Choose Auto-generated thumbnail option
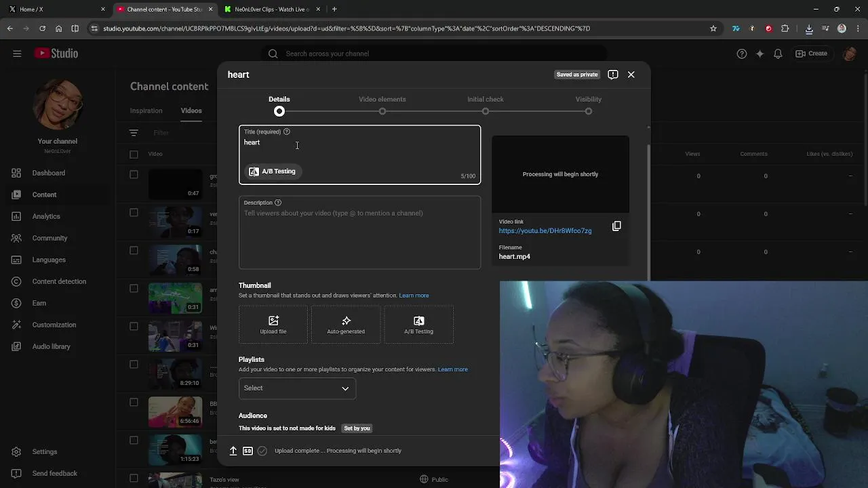868x488 pixels. (346, 324)
